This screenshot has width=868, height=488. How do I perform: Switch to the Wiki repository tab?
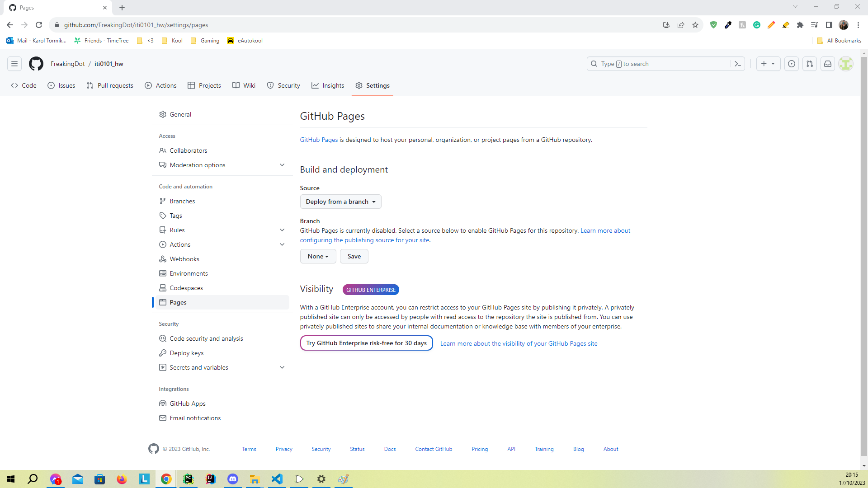tap(244, 85)
